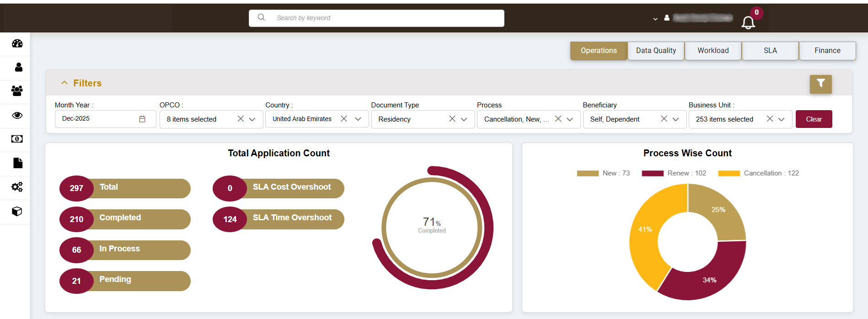Expand the Beneficiary dropdown arrow
Image resolution: width=868 pixels, height=319 pixels.
[x=675, y=119]
